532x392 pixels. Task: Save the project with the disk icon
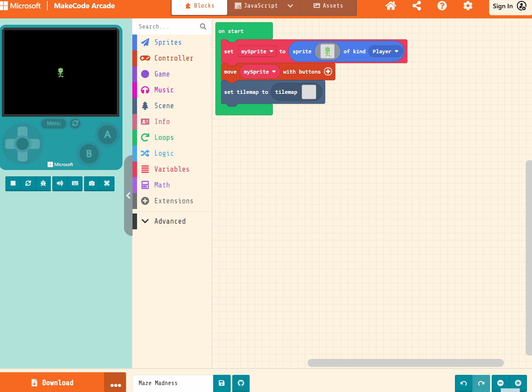coord(222,383)
